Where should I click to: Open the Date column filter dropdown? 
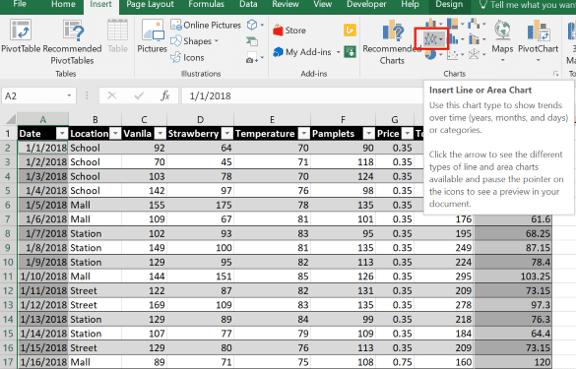[x=62, y=133]
